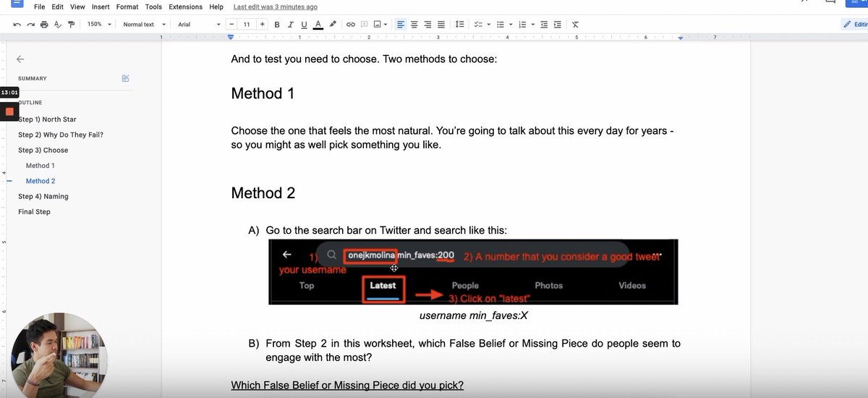Click the numbered list icon
Viewport: 868px width, 398px height.
[x=522, y=25]
